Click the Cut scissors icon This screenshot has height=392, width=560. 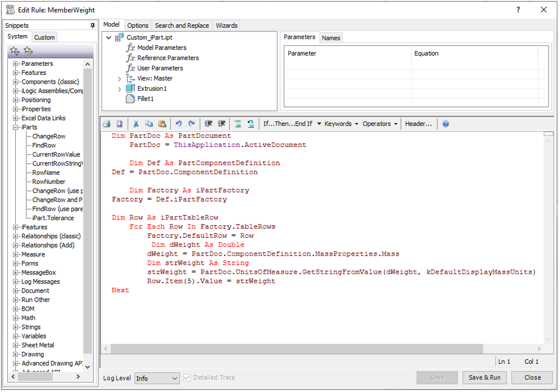pyautogui.click(x=136, y=124)
